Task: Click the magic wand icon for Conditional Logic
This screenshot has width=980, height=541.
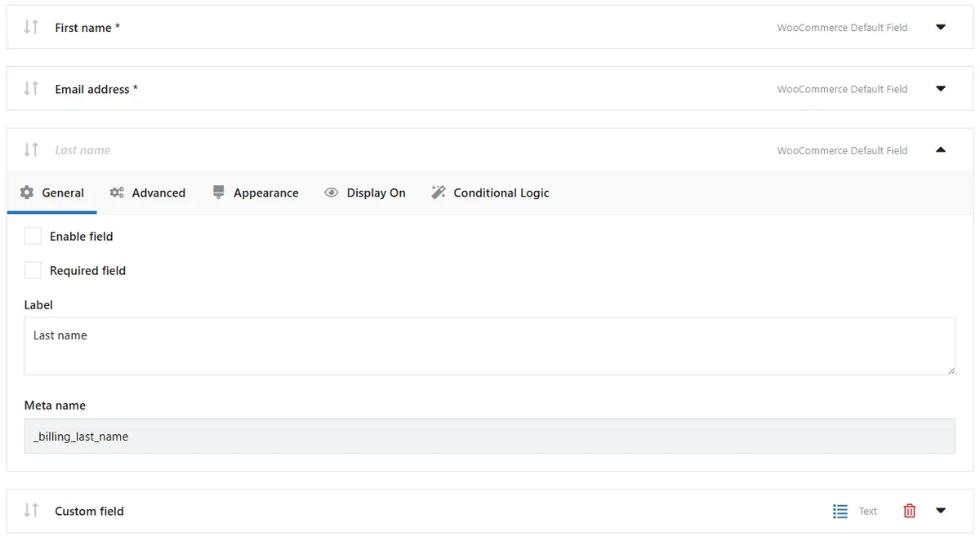Action: tap(439, 193)
